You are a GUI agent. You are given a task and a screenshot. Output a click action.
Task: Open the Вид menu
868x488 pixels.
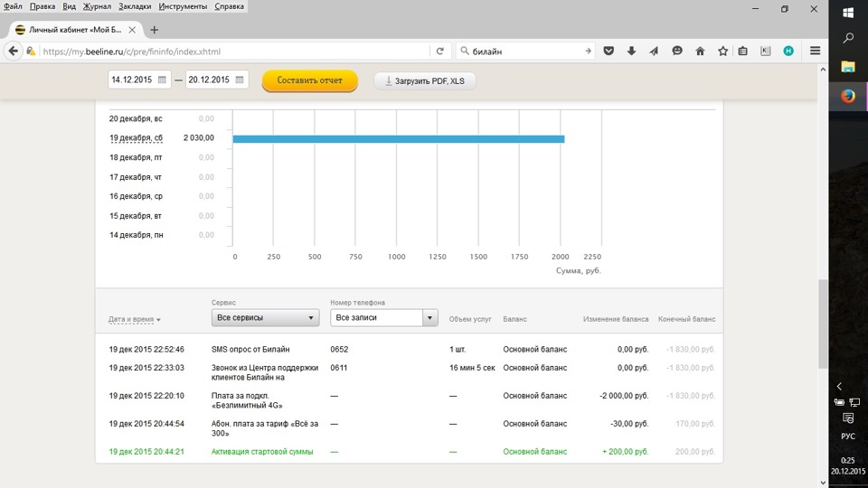tap(70, 6)
